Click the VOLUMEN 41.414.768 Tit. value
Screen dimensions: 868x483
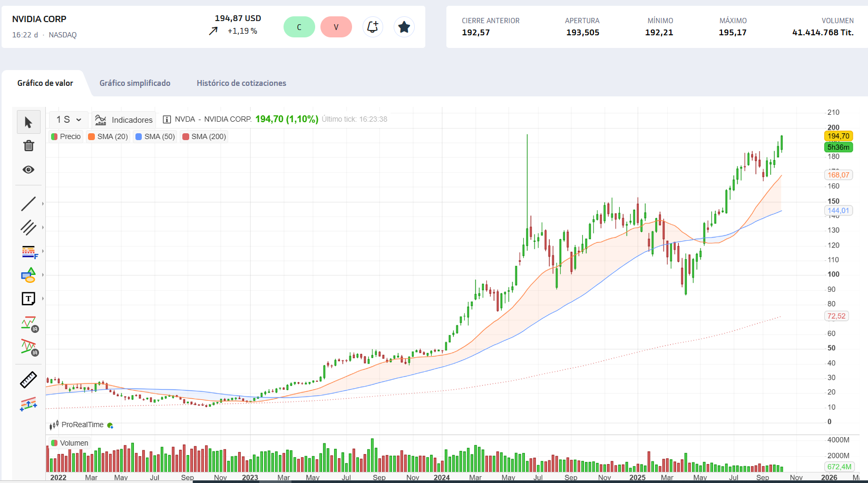[x=823, y=32]
